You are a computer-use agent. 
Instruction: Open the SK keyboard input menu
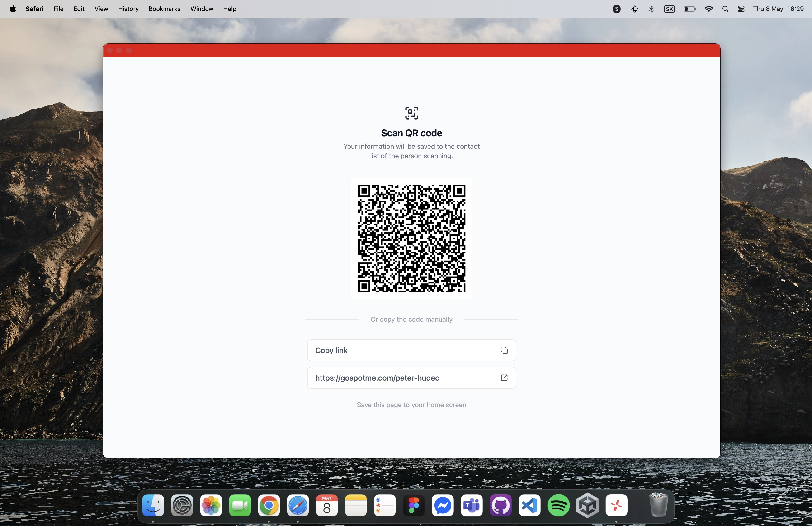[669, 9]
